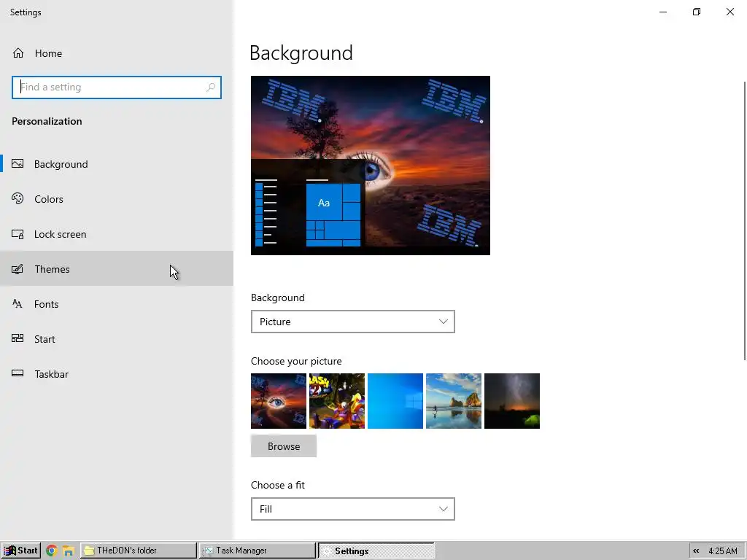747x560 pixels.
Task: Close the Settings window
Action: pos(729,12)
